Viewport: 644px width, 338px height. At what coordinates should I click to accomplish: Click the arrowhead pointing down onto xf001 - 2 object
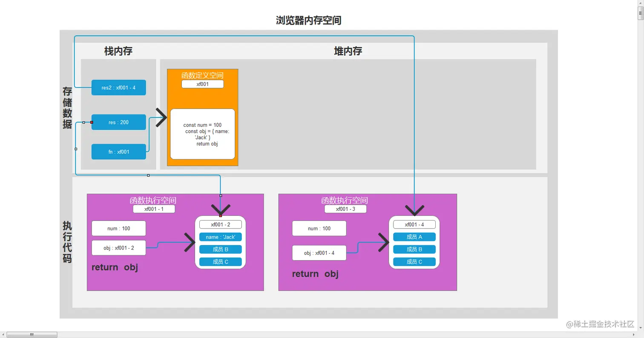tap(221, 210)
